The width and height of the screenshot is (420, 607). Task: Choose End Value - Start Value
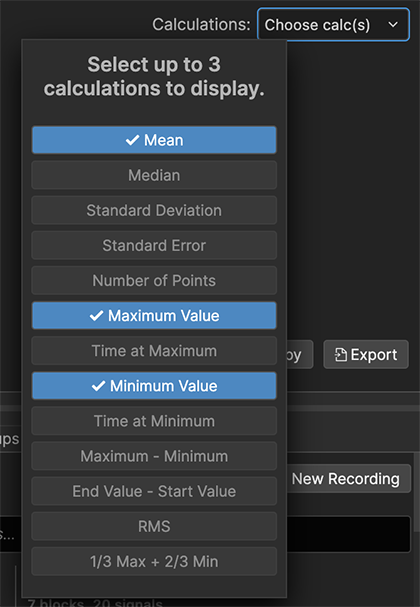click(x=154, y=491)
